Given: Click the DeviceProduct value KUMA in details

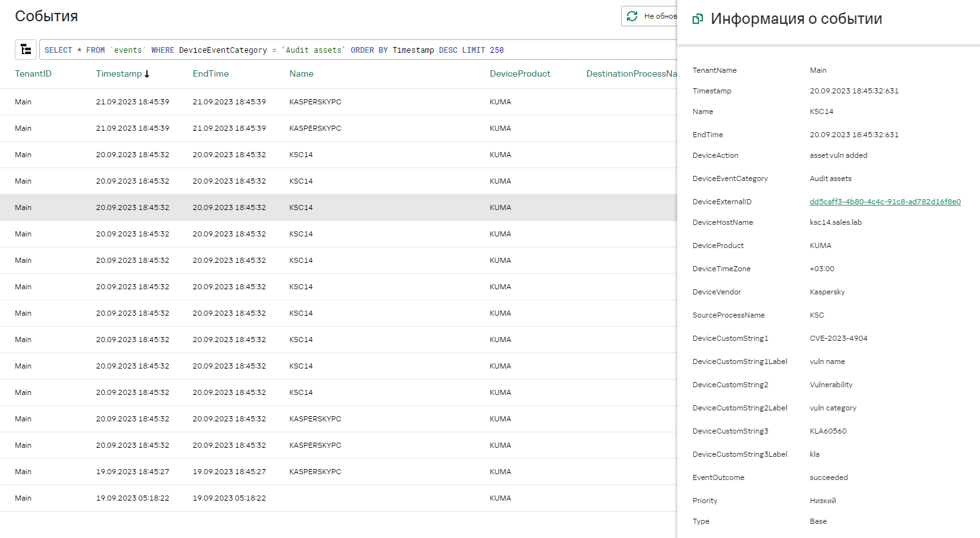Looking at the screenshot, I should click(820, 245).
